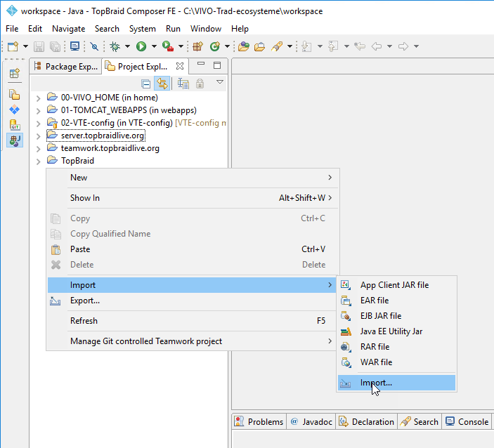Viewport: 494px width, 448px height.
Task: Switch to Git perspective sidebar icon
Action: click(x=15, y=125)
